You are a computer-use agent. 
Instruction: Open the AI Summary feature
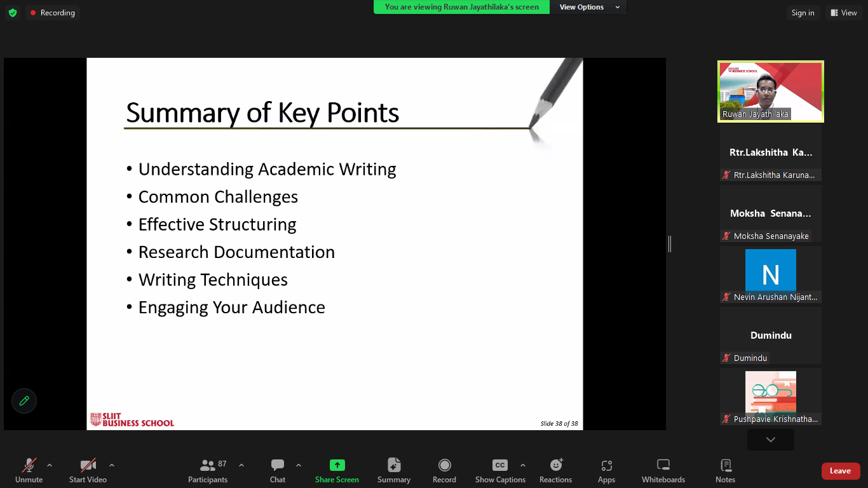click(394, 471)
